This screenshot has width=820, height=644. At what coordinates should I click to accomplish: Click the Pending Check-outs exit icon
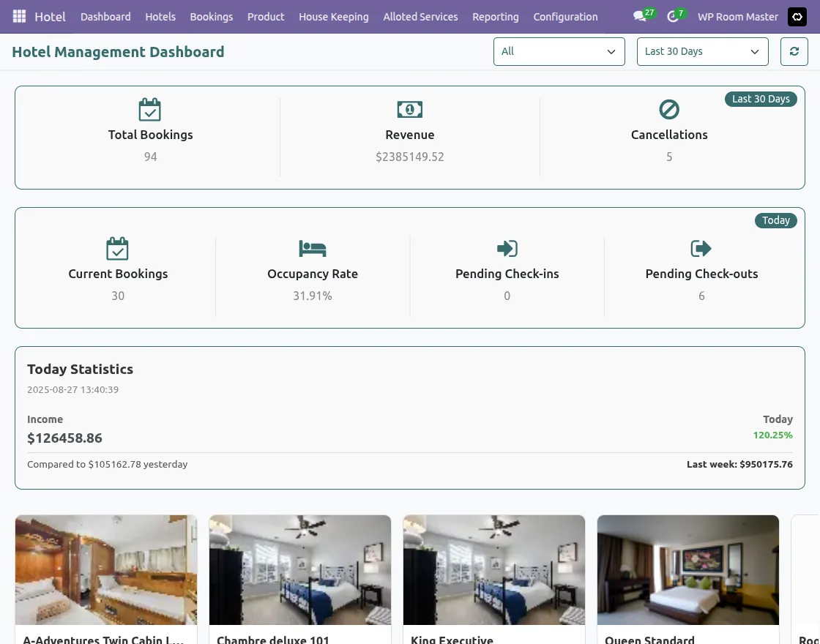[701, 249]
